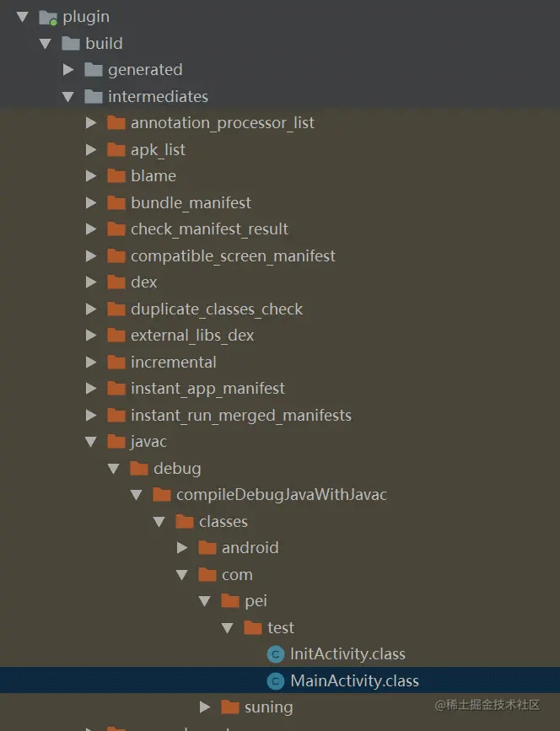Collapse the plugin module node
The image size is (560, 731).
click(x=23, y=17)
